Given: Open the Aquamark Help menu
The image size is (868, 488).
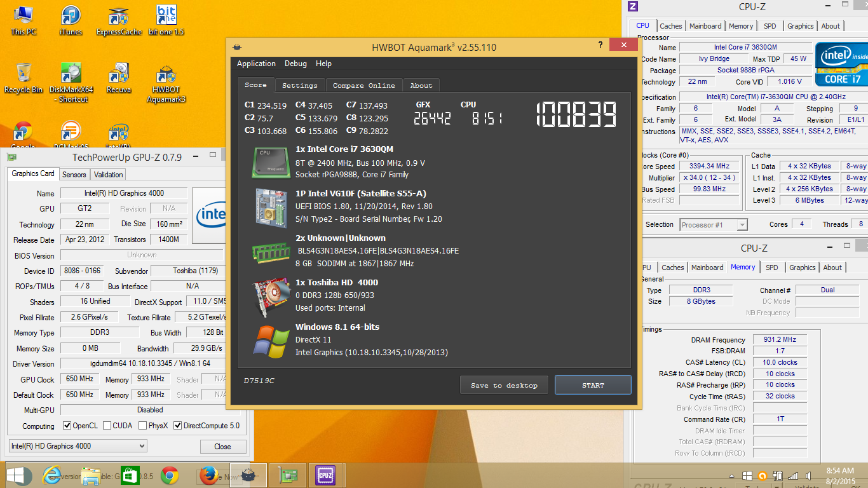Looking at the screenshot, I should tap(323, 64).
